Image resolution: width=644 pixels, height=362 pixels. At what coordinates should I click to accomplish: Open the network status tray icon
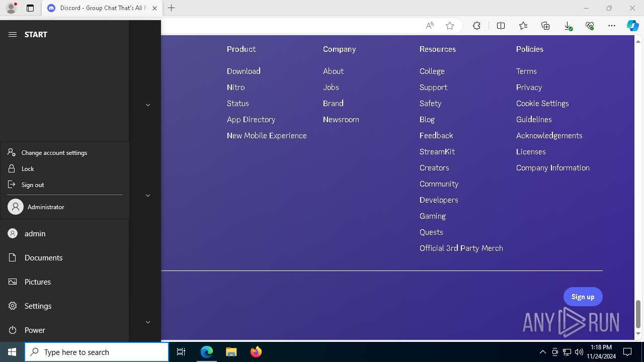click(567, 352)
